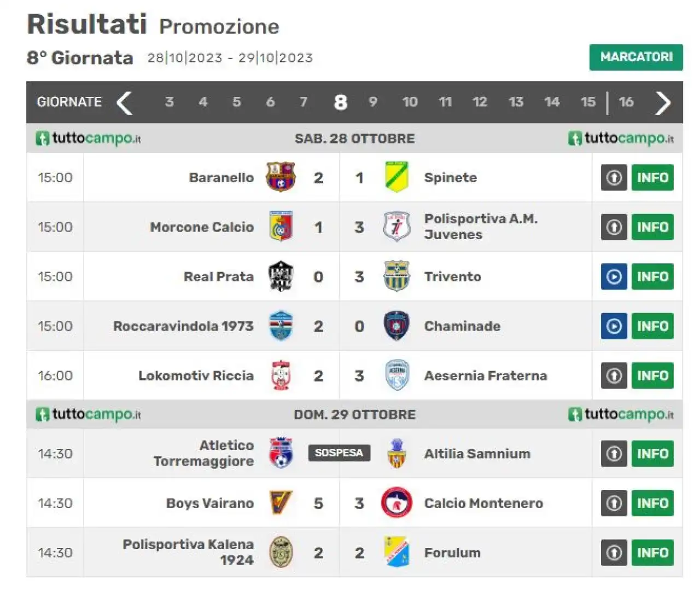700x590 pixels.
Task: Follow the Aesernia Fraterna team link
Action: pos(486,376)
